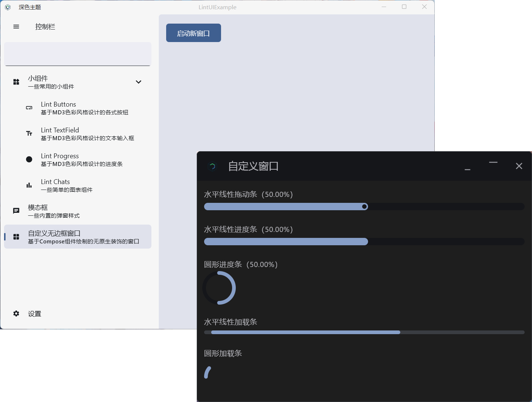Click 启动新窗口 button
Image resolution: width=532 pixels, height=402 pixels.
[193, 33]
